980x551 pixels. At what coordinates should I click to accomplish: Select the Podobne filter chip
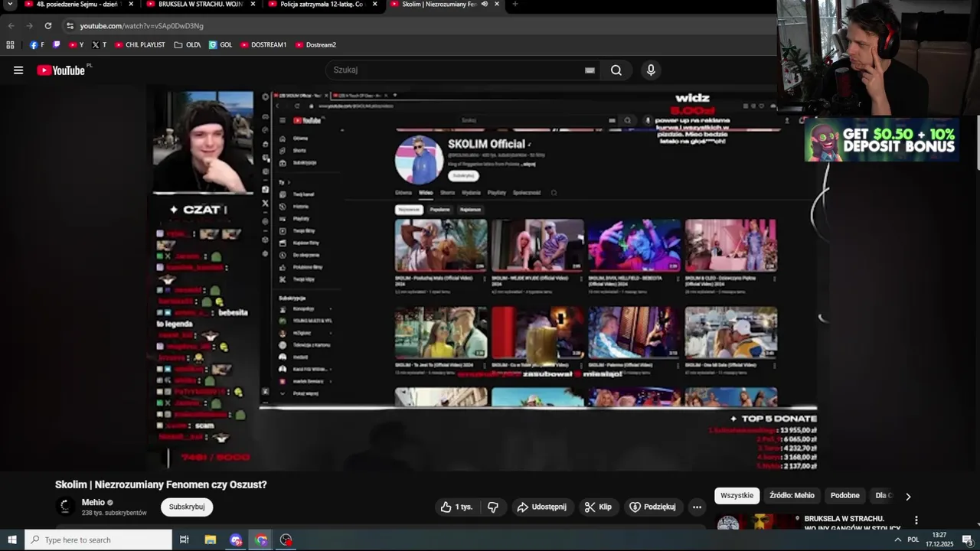tap(845, 496)
